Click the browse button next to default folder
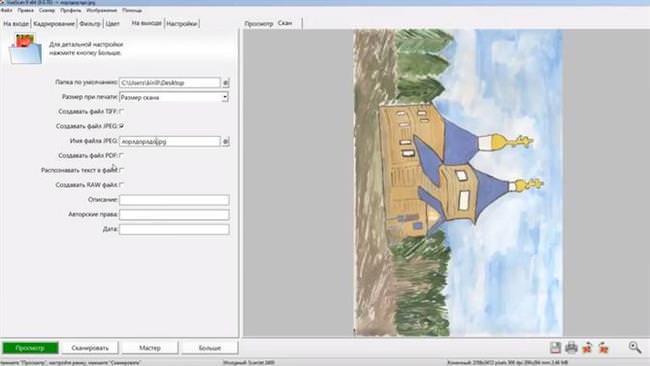The height and width of the screenshot is (366, 650). [226, 83]
